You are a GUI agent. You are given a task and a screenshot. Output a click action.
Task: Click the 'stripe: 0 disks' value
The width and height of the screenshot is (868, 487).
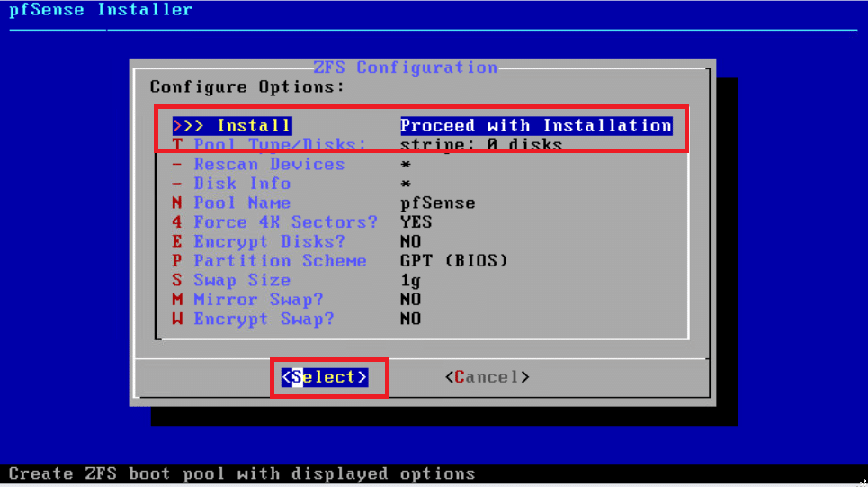[x=481, y=145]
